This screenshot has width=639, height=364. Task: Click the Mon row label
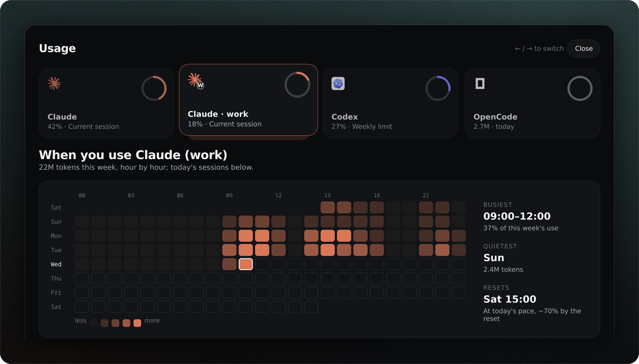click(56, 236)
